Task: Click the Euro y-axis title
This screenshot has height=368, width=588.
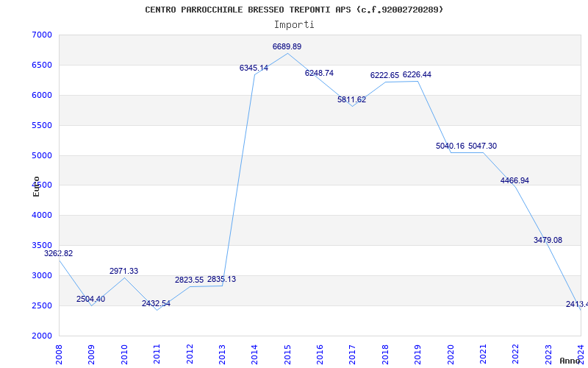Action: click(36, 187)
